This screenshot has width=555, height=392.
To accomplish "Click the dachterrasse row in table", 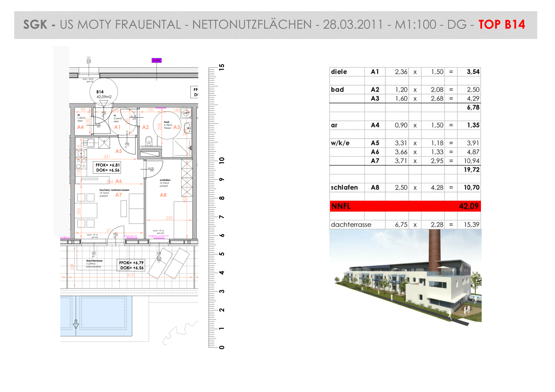I will pyautogui.click(x=405, y=225).
